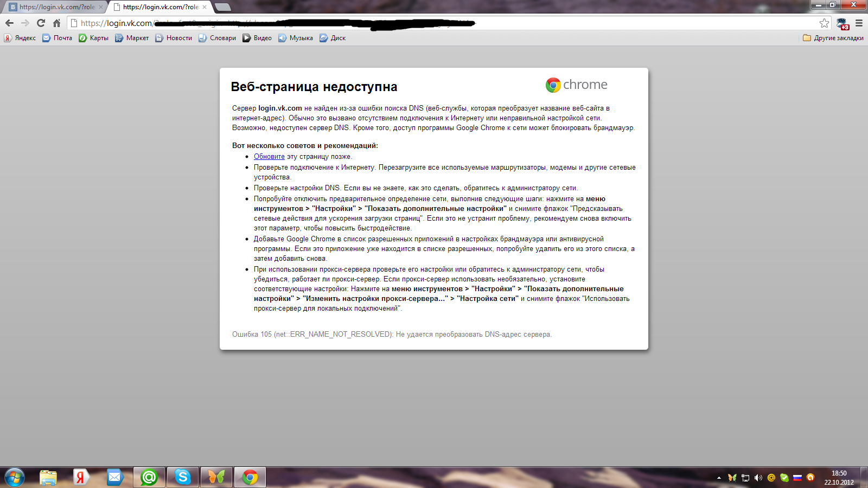This screenshot has height=488, width=868.
Task: Open a new tab with the tab button
Action: (x=222, y=7)
